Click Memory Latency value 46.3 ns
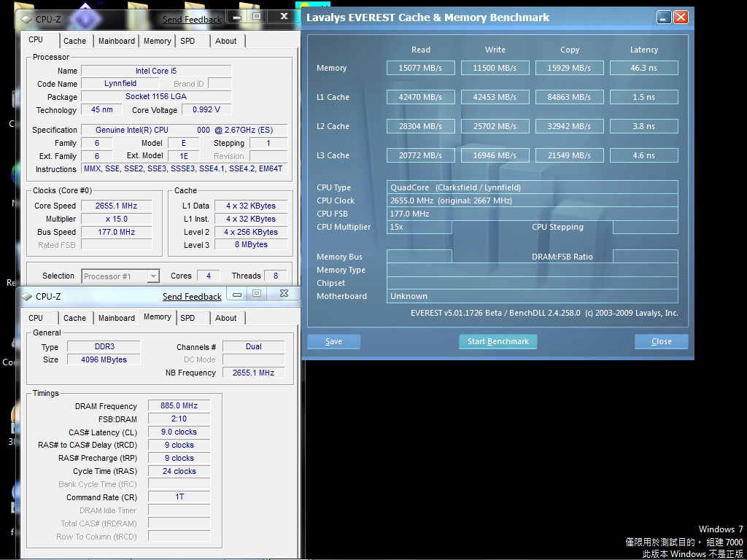Image resolution: width=747 pixels, height=560 pixels. (x=643, y=68)
